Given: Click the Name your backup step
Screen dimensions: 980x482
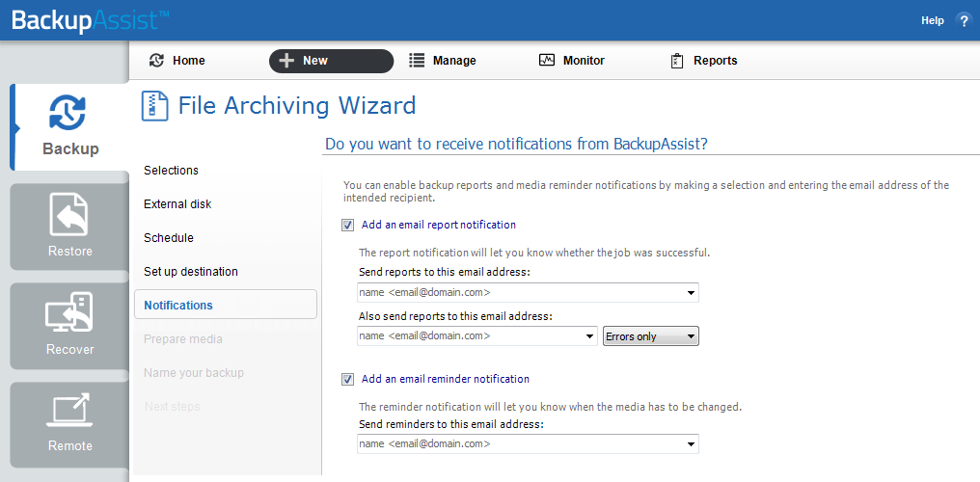Looking at the screenshot, I should click(x=194, y=373).
